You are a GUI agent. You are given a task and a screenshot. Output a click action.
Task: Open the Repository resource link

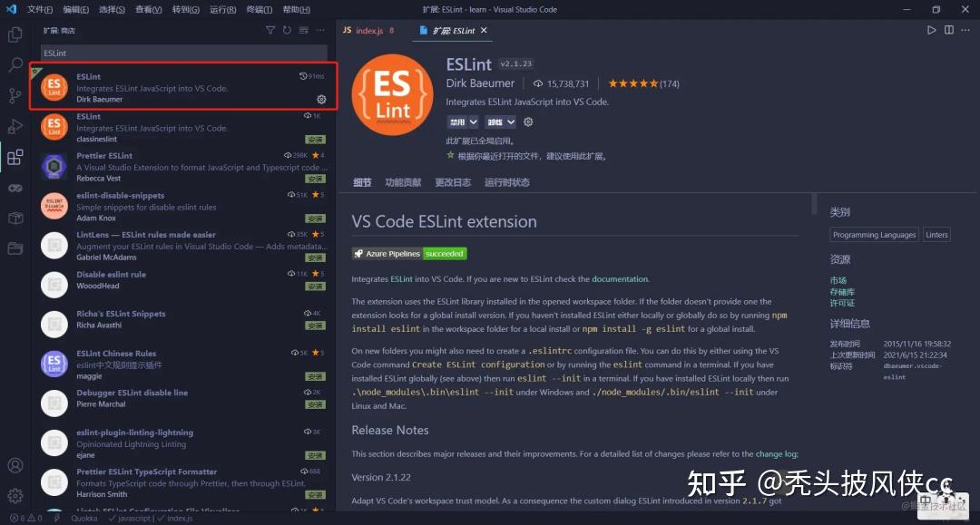point(842,292)
